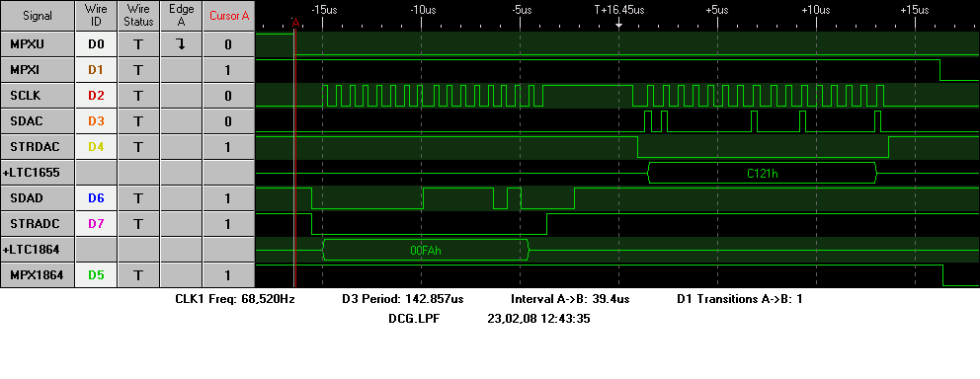Click the falling edge icon for MPXU
Viewport: 980px width, 379px height.
click(x=181, y=44)
